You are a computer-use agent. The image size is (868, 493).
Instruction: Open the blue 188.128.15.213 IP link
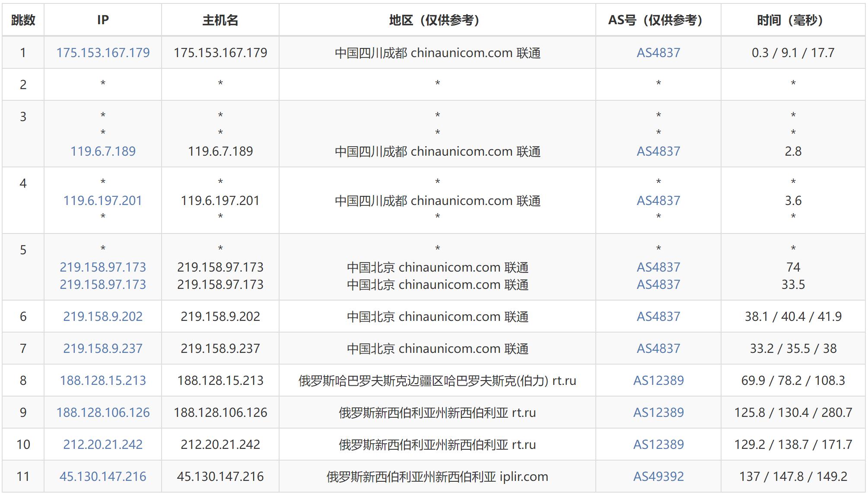pos(103,381)
